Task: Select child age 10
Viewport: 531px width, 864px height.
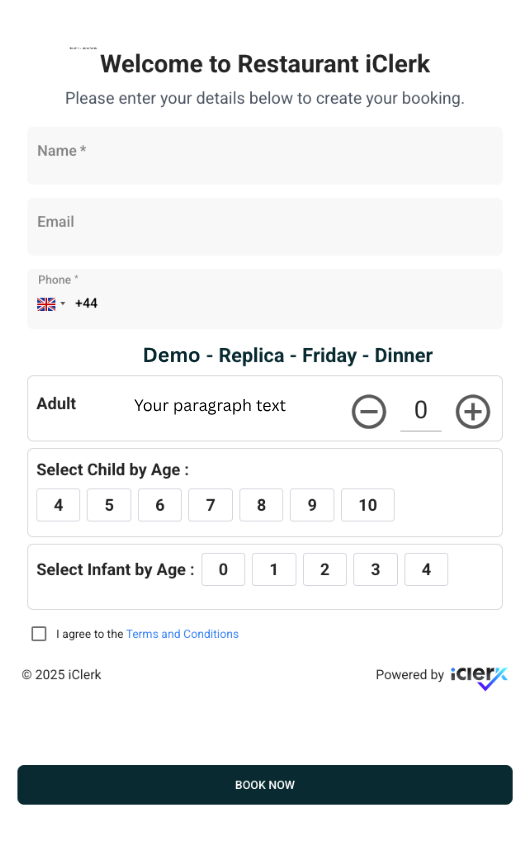Action: [x=368, y=505]
